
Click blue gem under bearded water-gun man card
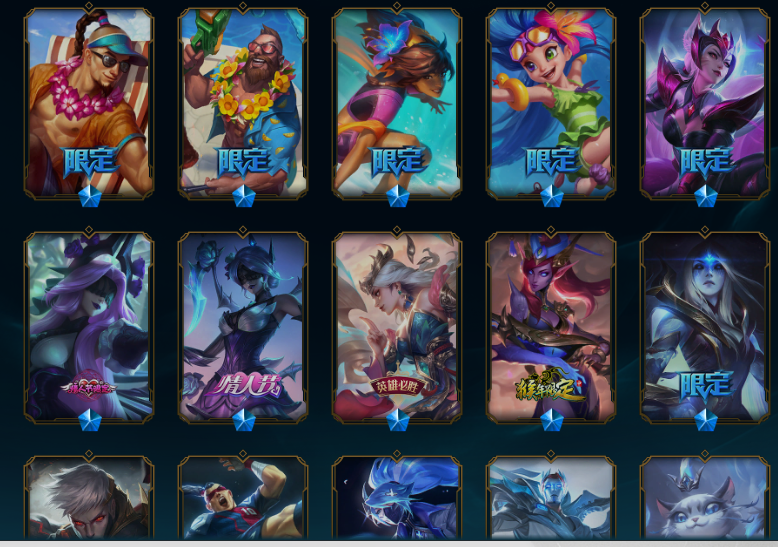coord(244,197)
